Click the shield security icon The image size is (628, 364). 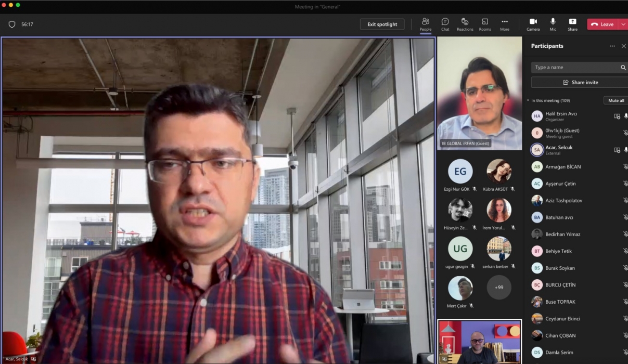coord(12,24)
